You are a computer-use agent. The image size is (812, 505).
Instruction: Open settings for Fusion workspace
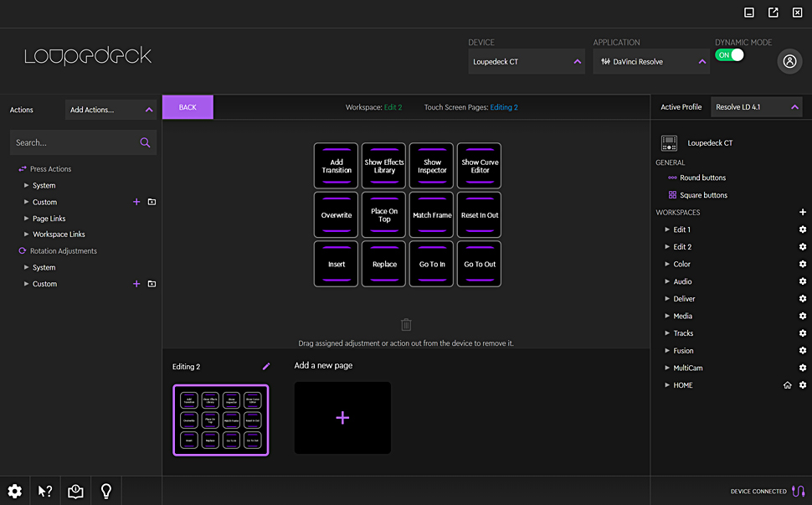(x=802, y=351)
